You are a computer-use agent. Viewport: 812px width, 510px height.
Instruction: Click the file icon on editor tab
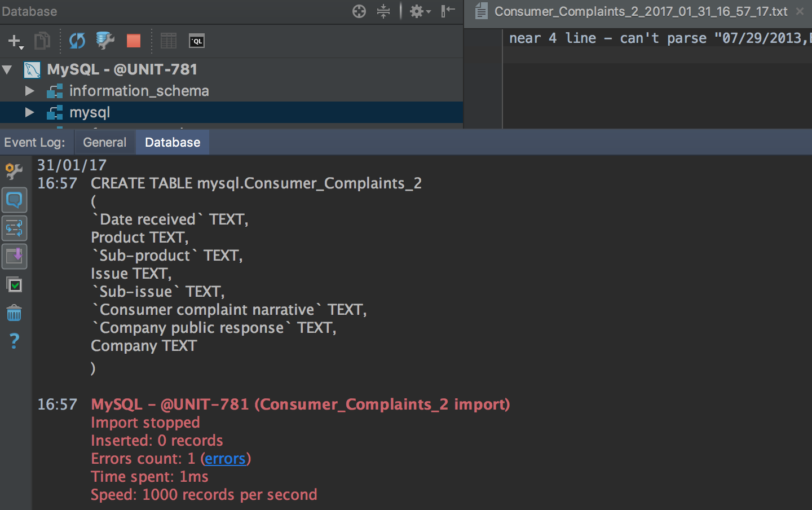481,11
